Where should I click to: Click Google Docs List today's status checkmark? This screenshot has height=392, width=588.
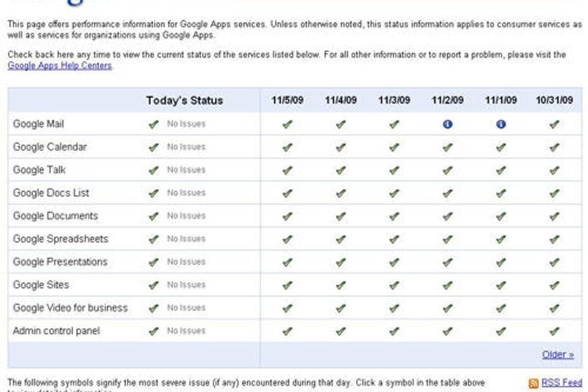point(153,194)
